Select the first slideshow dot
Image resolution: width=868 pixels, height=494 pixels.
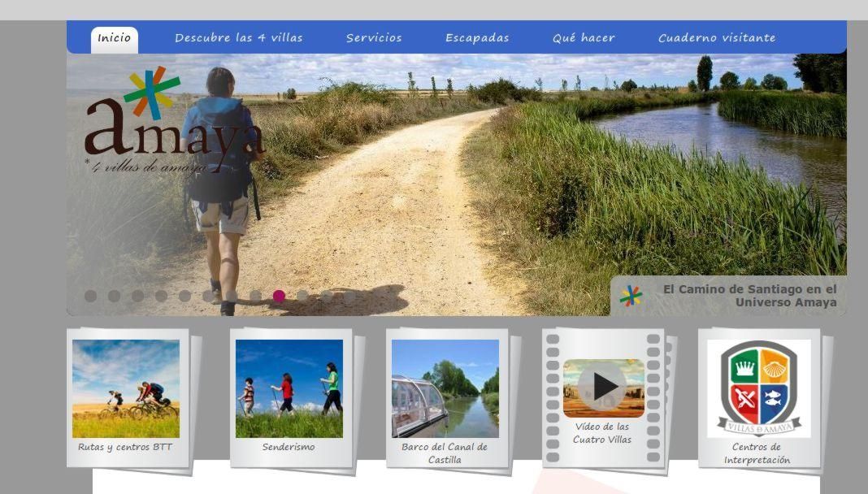(91, 296)
